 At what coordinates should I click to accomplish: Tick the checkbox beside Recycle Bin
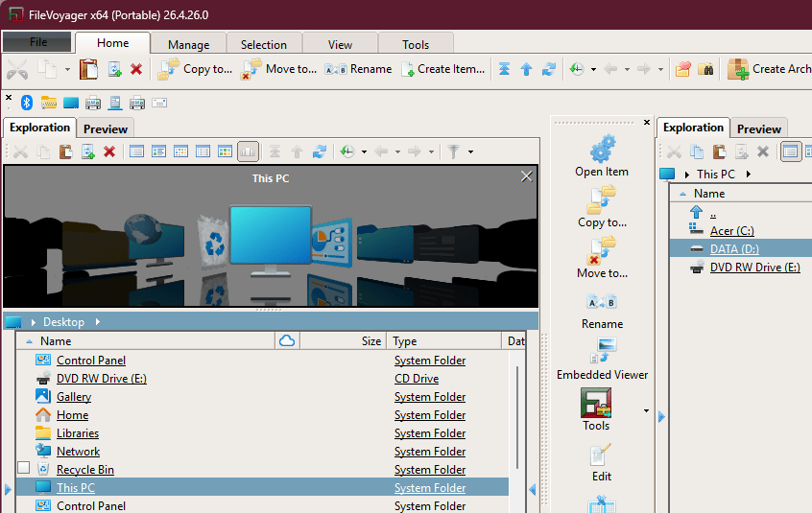[x=24, y=468]
